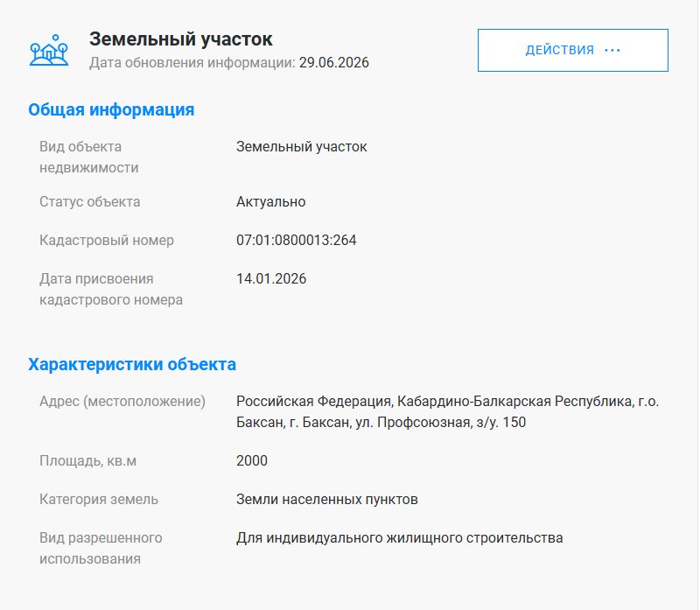Screen dimensions: 700x610
Task: Select area value 2000
Action: click(x=252, y=460)
